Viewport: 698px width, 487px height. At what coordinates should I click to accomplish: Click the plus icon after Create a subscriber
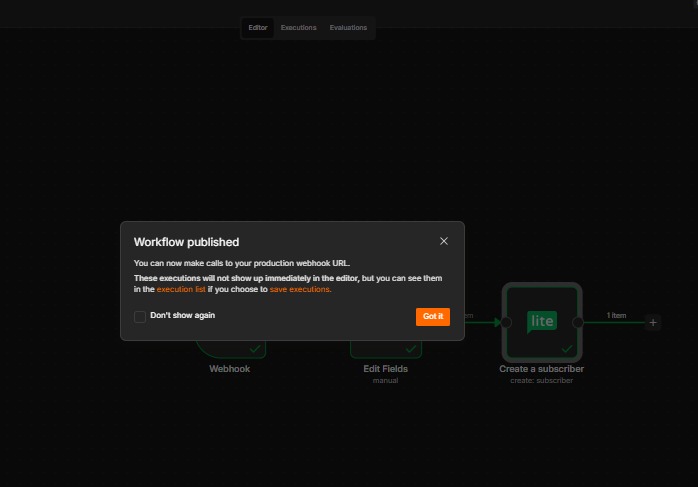(x=653, y=322)
